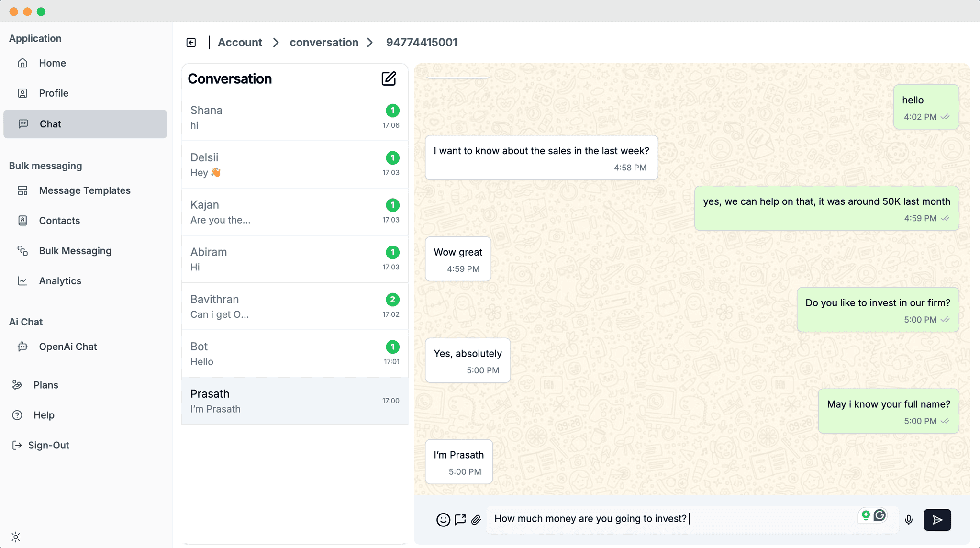Open the Plans page

click(x=45, y=384)
